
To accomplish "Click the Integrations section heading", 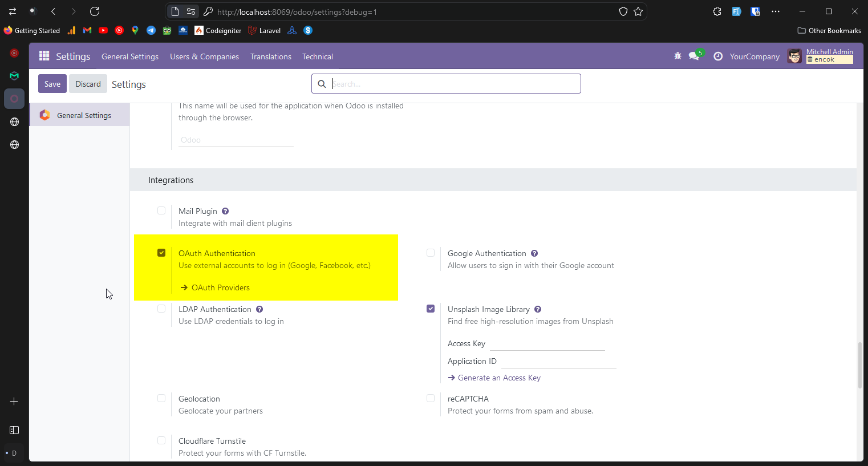I will click(171, 180).
